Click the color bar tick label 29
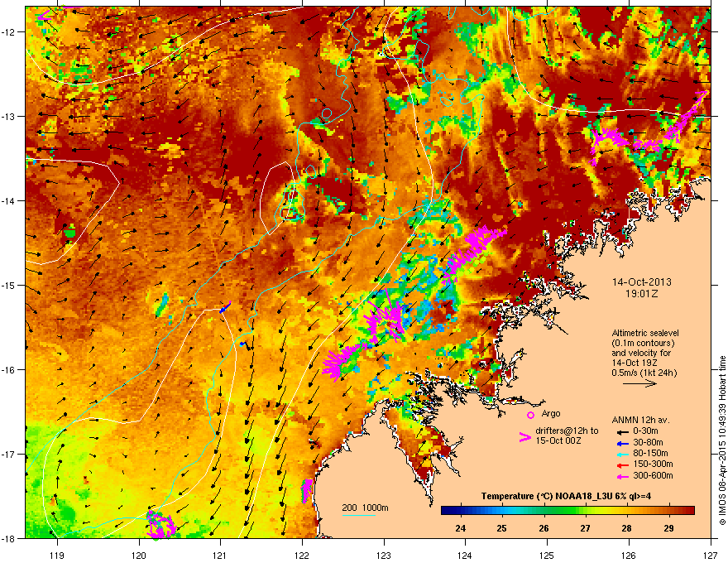The image size is (728, 563). click(x=668, y=528)
